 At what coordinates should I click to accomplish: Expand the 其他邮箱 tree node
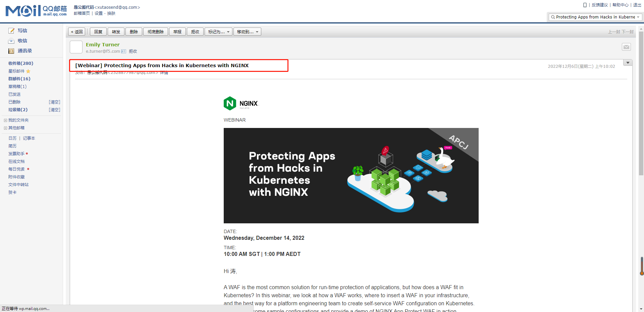[x=5, y=128]
